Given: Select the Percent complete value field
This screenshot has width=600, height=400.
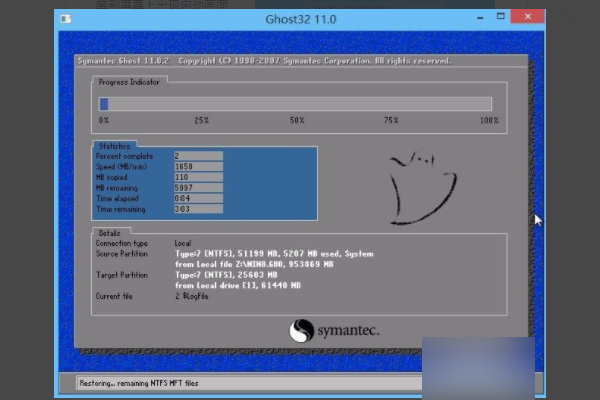Looking at the screenshot, I should [x=198, y=156].
